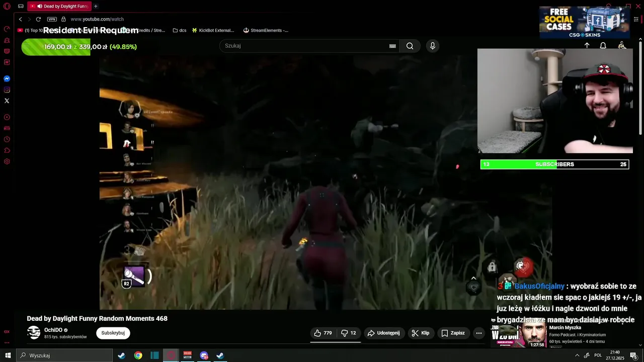Viewport: 644px width, 362px height.
Task: Open the Opera GX main menu logo
Action: tap(7, 6)
